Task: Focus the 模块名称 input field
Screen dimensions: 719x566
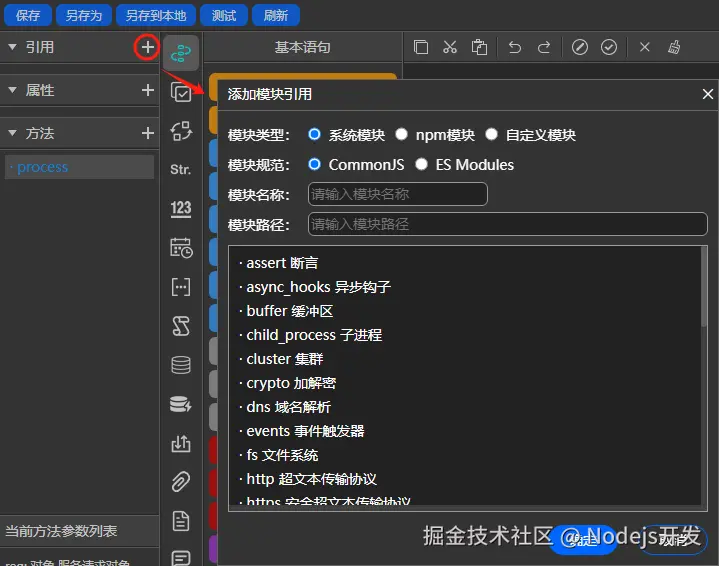Action: (398, 194)
